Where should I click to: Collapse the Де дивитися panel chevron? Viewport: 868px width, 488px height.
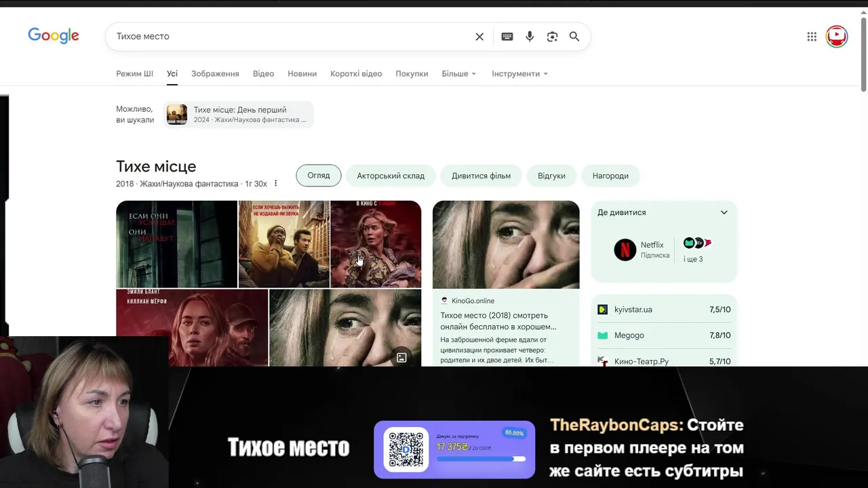tap(724, 212)
